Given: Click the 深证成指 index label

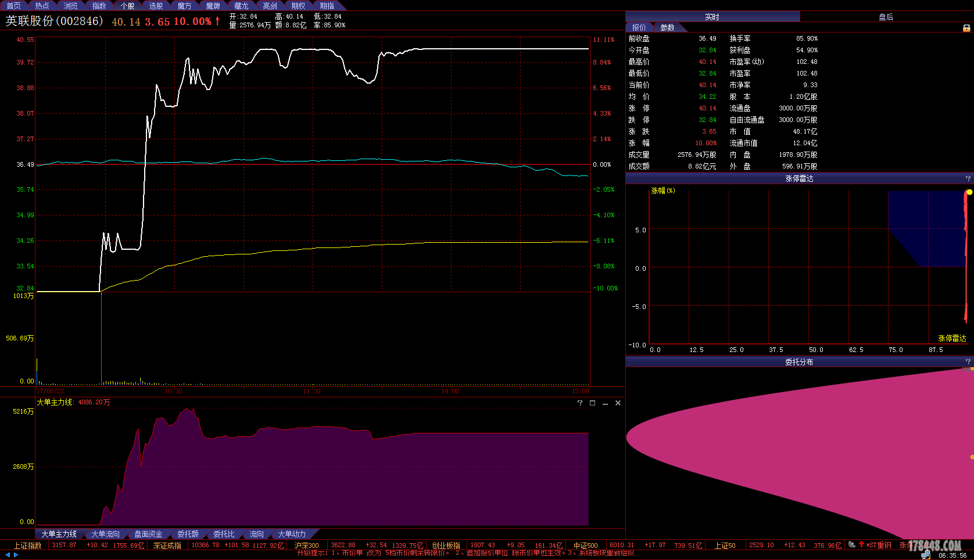Looking at the screenshot, I should [x=167, y=545].
